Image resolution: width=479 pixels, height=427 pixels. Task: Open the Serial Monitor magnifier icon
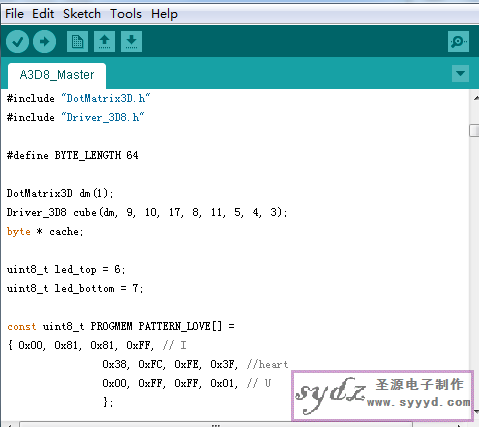458,42
